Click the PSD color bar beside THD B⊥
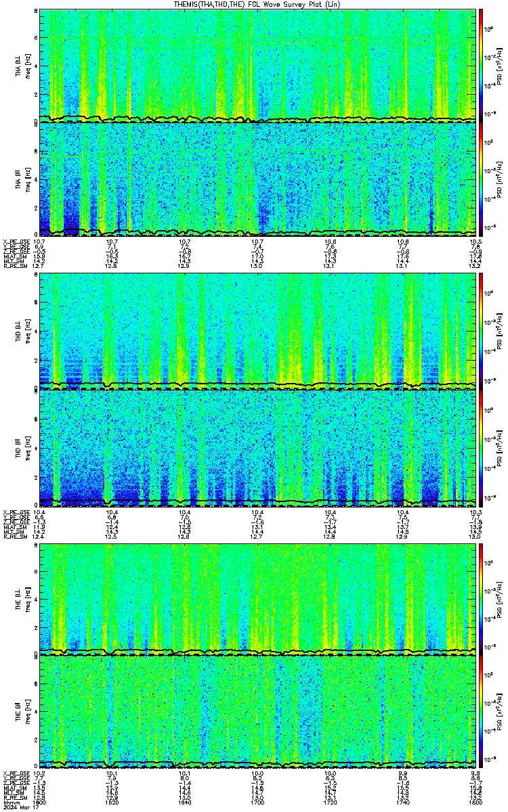Image resolution: width=508 pixels, height=812 pixels. (x=481, y=331)
